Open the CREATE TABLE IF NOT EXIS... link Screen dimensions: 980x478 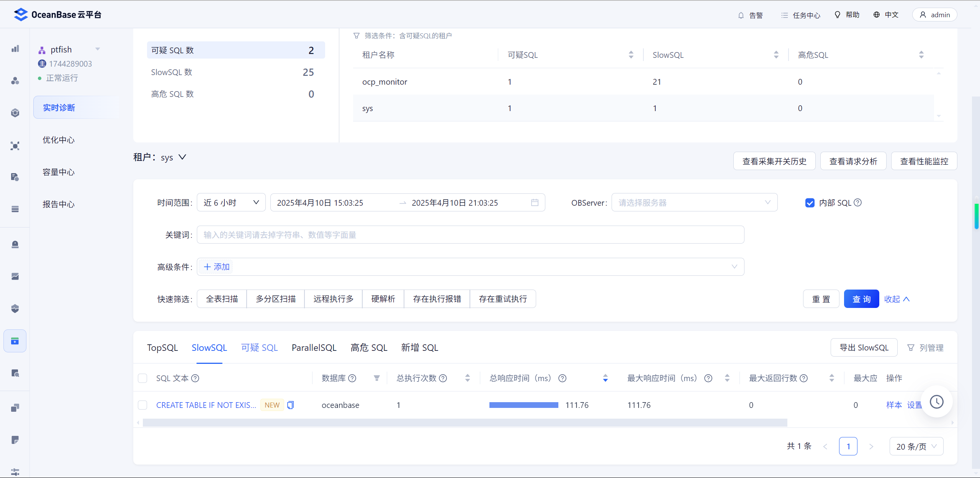click(206, 405)
